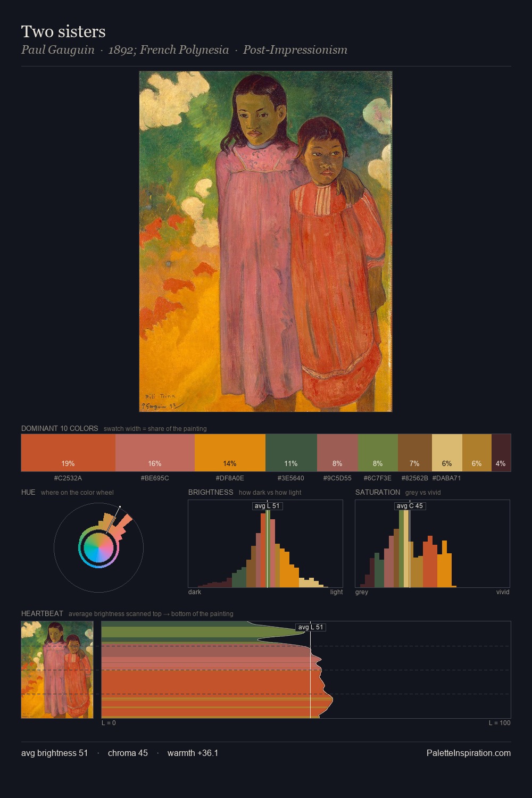Click hex code #BE695C

coord(155,478)
